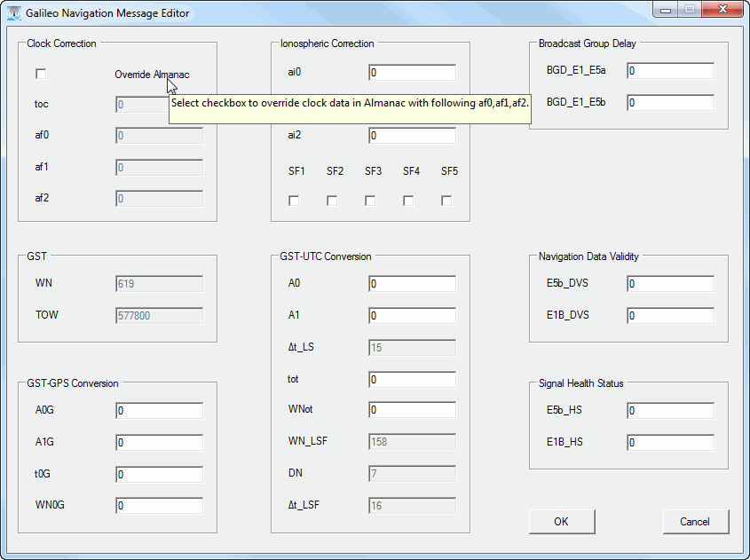
Task: Click the disabled af2 field
Action: tap(159, 199)
